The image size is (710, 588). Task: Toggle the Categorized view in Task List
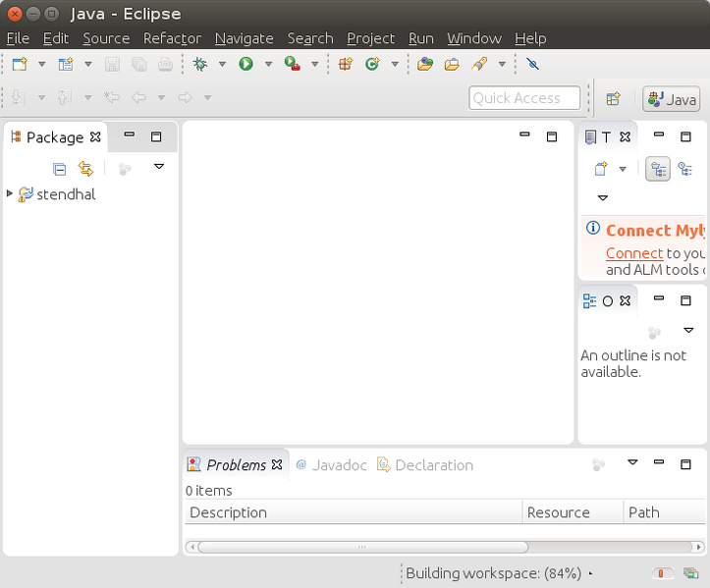658,169
